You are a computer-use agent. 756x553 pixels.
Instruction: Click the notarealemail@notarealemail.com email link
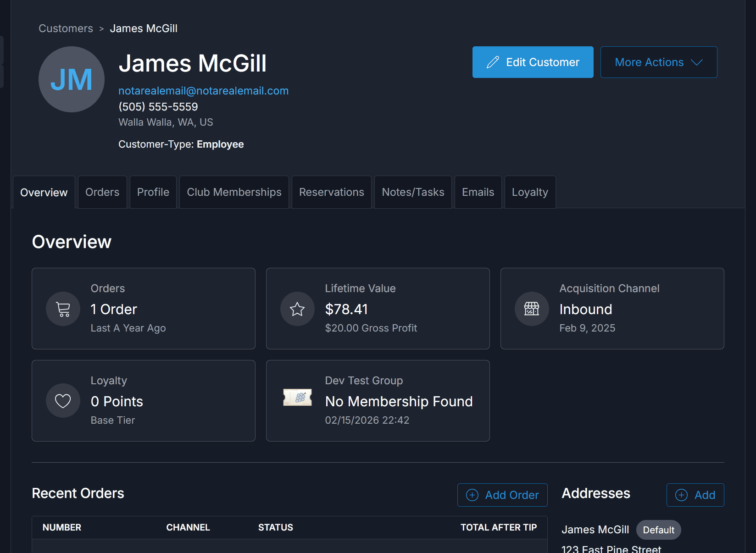pyautogui.click(x=203, y=91)
